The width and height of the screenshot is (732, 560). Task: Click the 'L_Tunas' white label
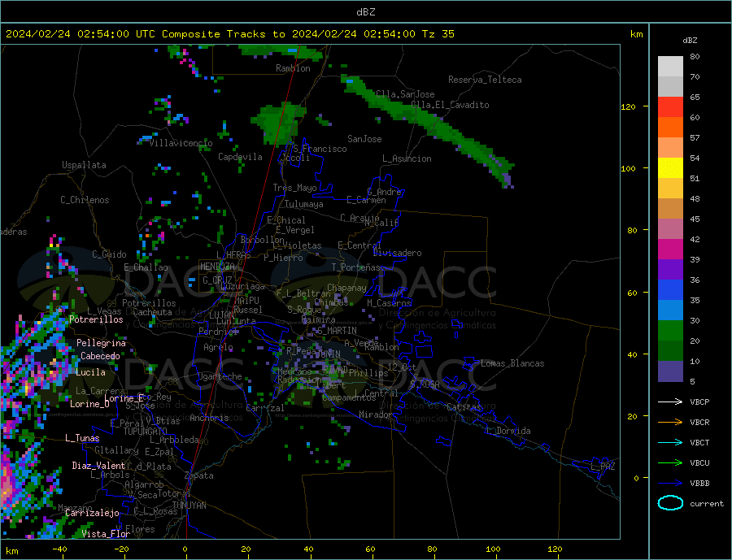tap(82, 438)
